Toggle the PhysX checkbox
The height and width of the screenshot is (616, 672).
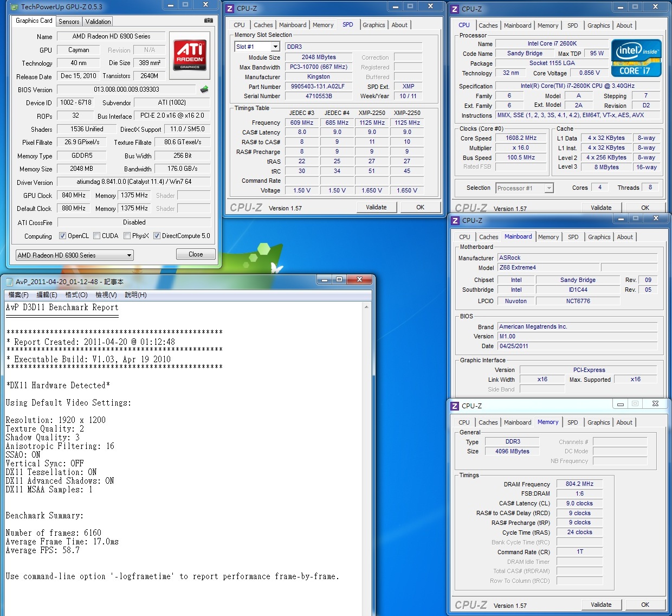click(127, 236)
